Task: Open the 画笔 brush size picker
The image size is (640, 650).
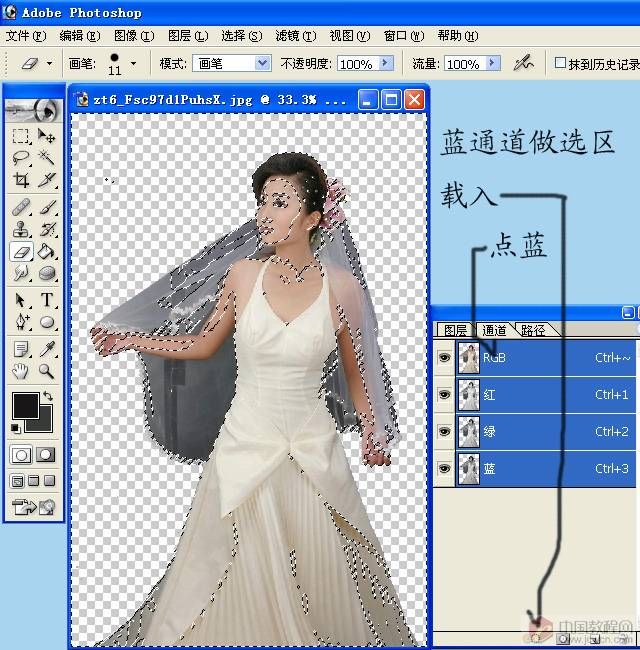Action: (x=132, y=63)
